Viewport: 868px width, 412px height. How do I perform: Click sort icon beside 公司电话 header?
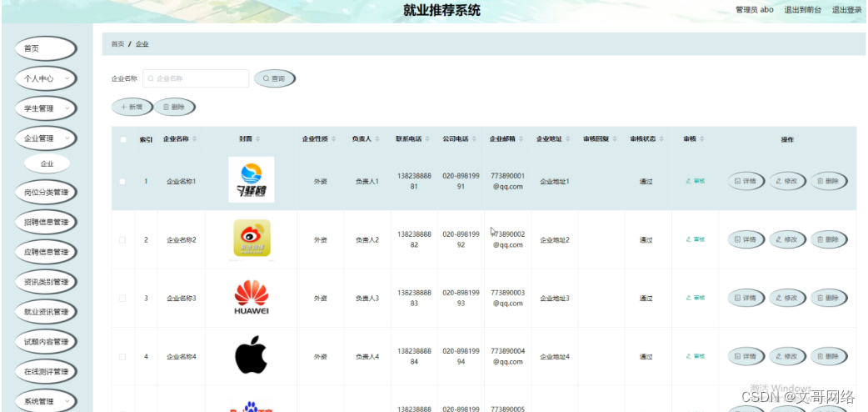(475, 139)
